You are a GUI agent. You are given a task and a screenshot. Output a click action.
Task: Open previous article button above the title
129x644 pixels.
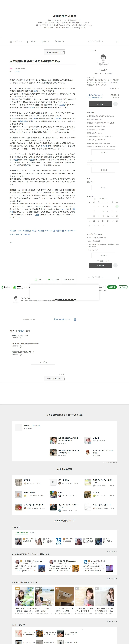pos(55,52)
